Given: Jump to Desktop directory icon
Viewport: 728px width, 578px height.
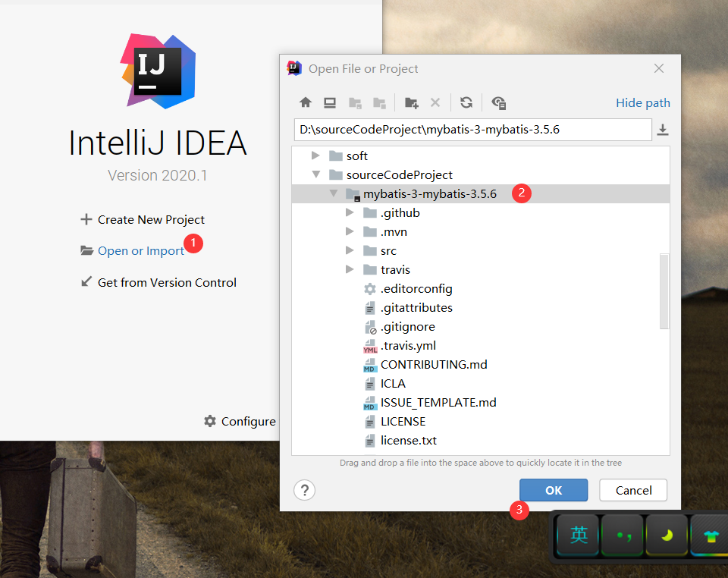Looking at the screenshot, I should pos(330,102).
